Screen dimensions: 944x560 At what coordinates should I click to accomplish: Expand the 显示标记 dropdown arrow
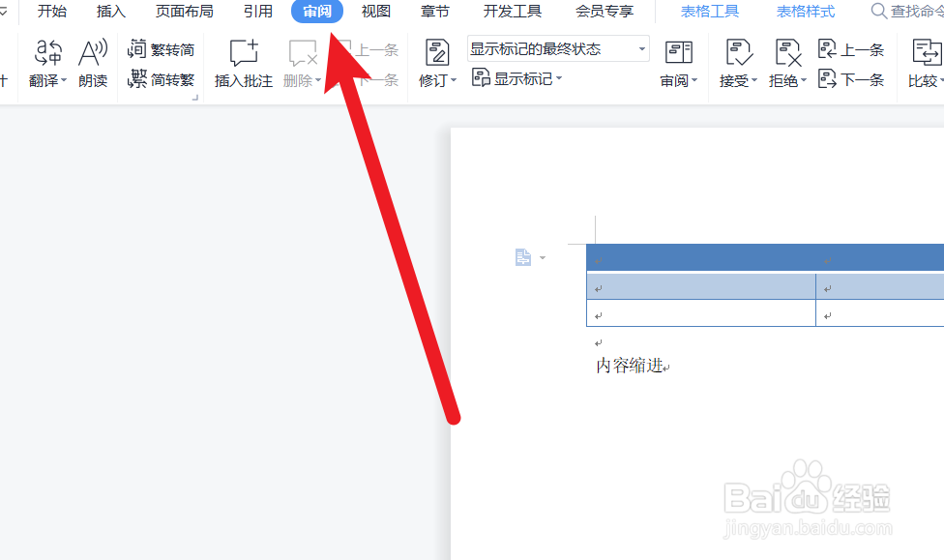[x=559, y=78]
